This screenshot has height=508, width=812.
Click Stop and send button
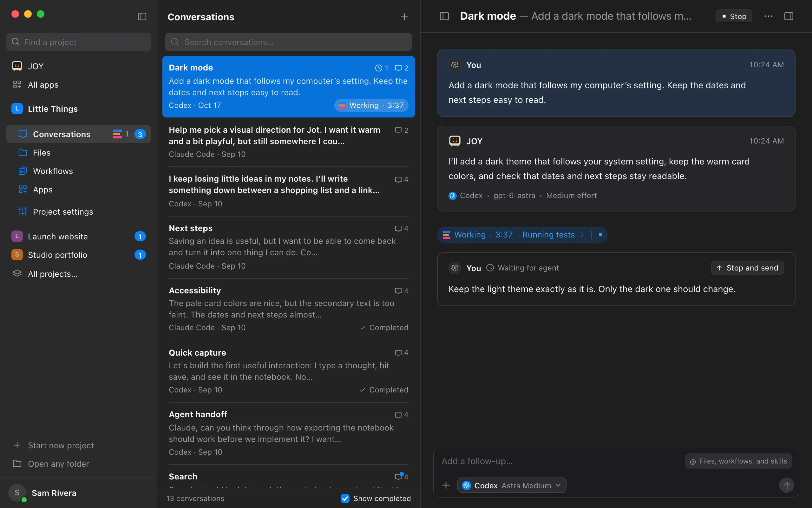[x=748, y=268]
